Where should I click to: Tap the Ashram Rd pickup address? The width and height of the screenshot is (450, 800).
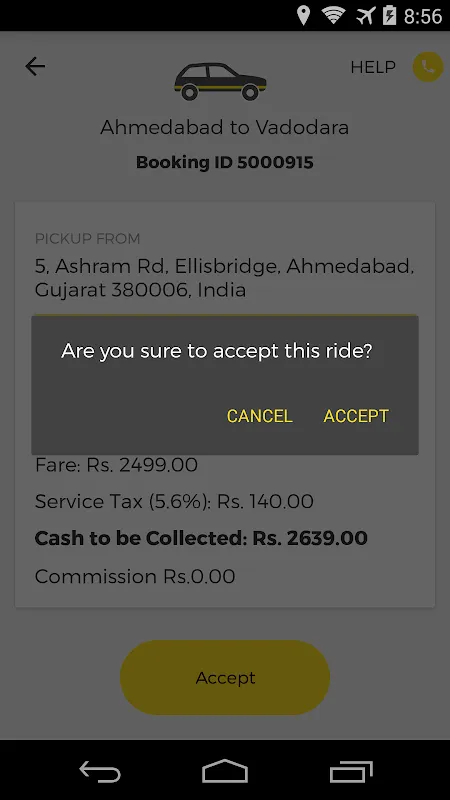coord(224,278)
